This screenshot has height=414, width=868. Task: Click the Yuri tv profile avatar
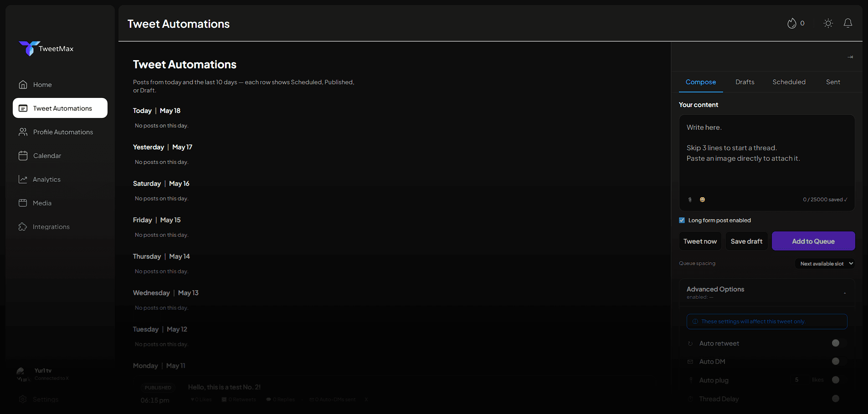point(23,374)
